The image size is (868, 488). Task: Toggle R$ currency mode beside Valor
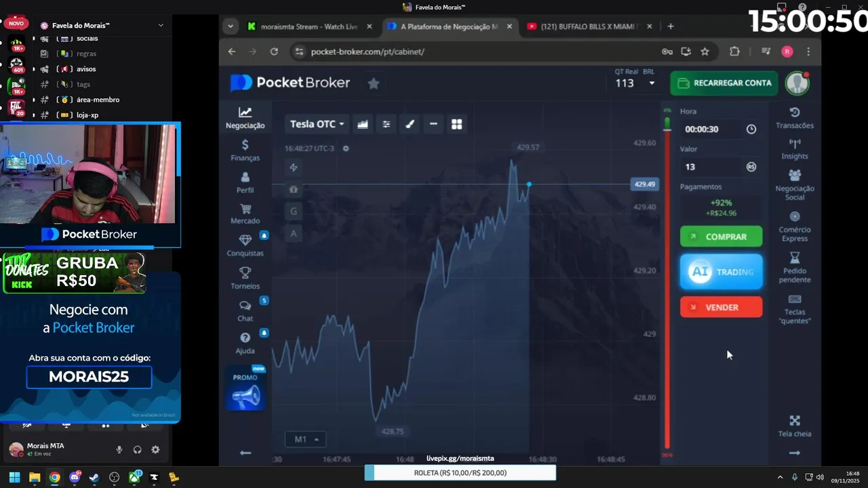tap(751, 167)
